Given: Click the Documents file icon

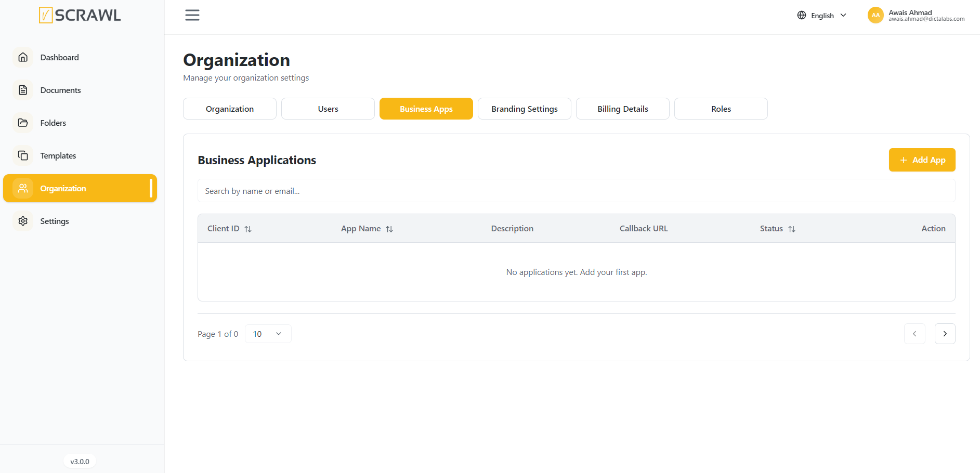Looking at the screenshot, I should tap(23, 90).
